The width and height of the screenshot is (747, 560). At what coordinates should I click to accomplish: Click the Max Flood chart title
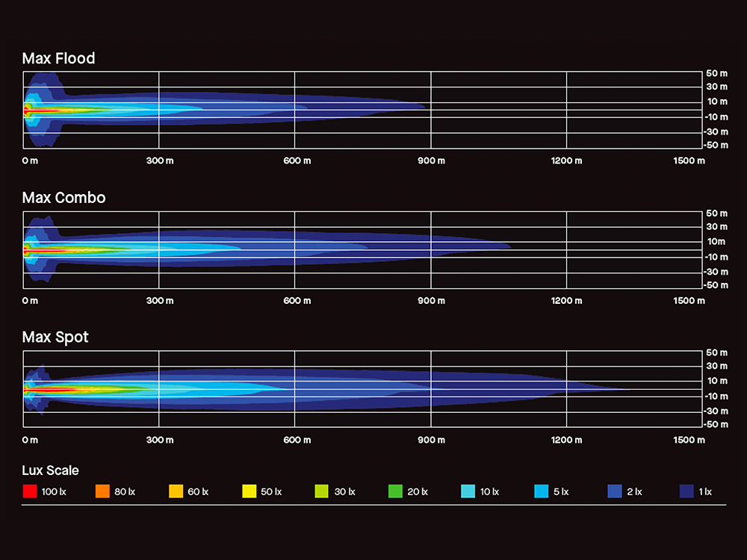pyautogui.click(x=58, y=58)
